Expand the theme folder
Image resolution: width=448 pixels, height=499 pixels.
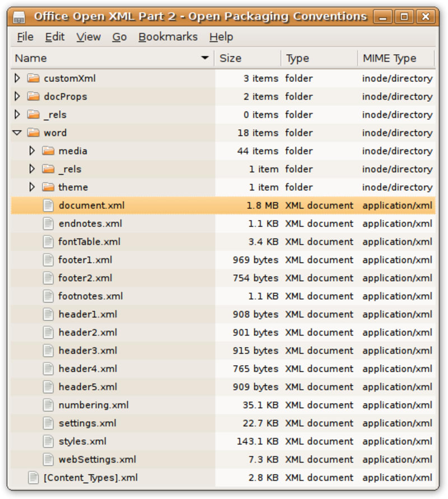[x=32, y=187]
